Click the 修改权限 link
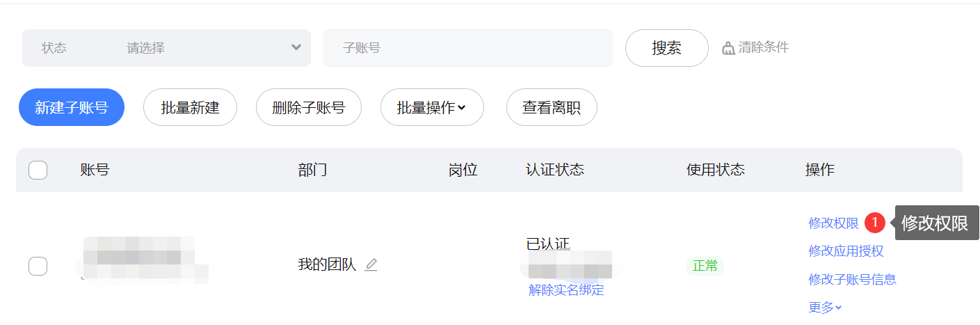 point(833,223)
